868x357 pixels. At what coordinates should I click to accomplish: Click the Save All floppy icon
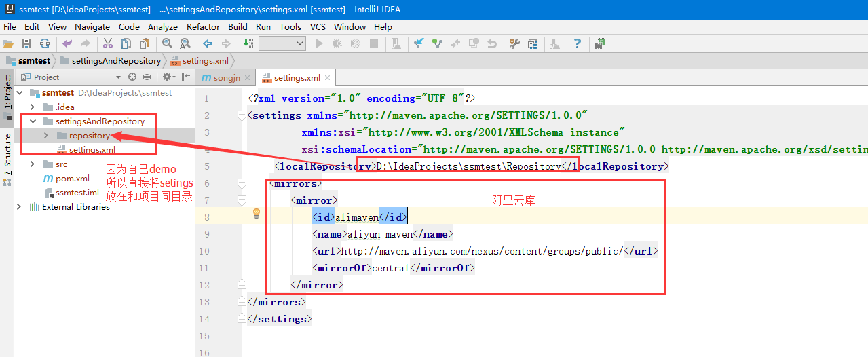26,43
